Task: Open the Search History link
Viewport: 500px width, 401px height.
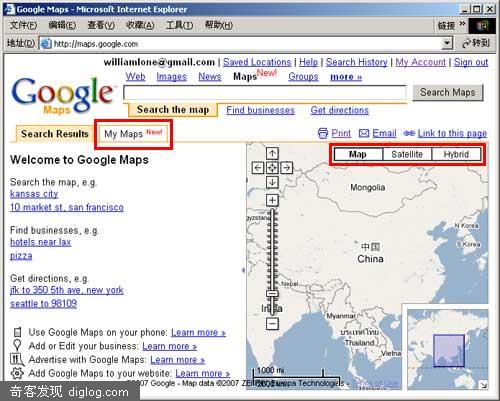Action: 357,62
